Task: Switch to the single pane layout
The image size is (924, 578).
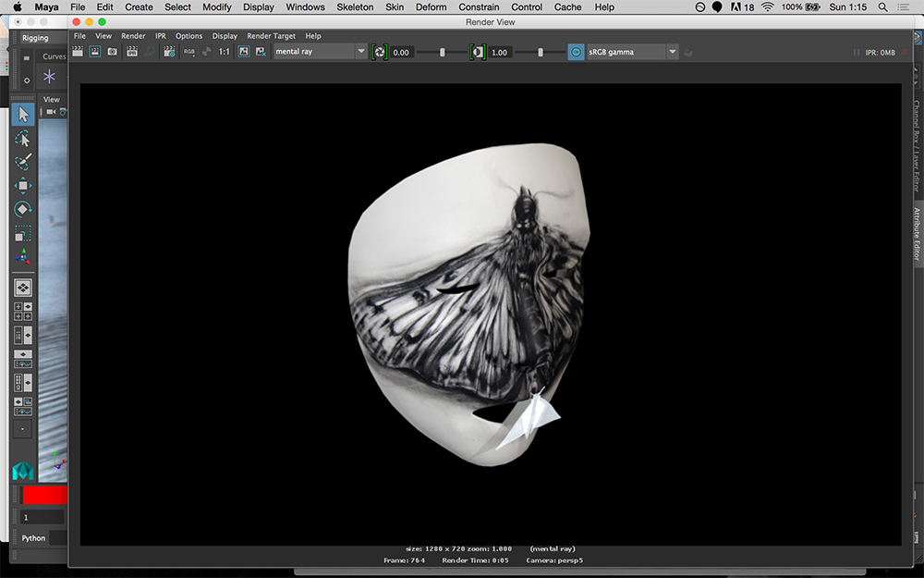Action: tap(23, 288)
